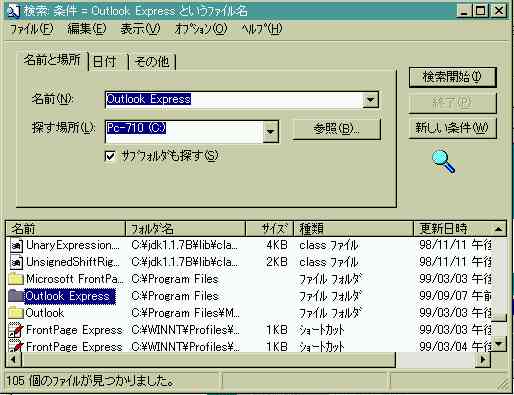This screenshot has height=395, width=514.
Task: Open the ファイル(F) menu
Action: point(31,29)
